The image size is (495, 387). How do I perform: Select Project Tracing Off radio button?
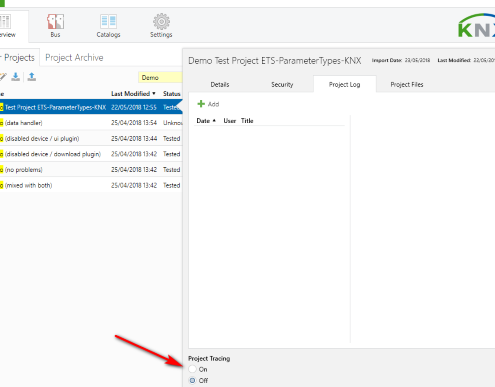(x=192, y=380)
